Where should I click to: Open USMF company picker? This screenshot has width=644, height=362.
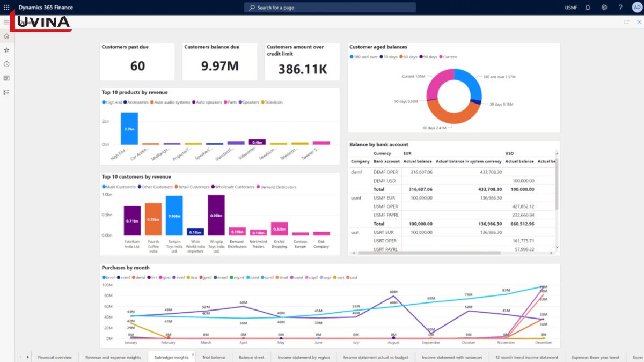click(571, 8)
